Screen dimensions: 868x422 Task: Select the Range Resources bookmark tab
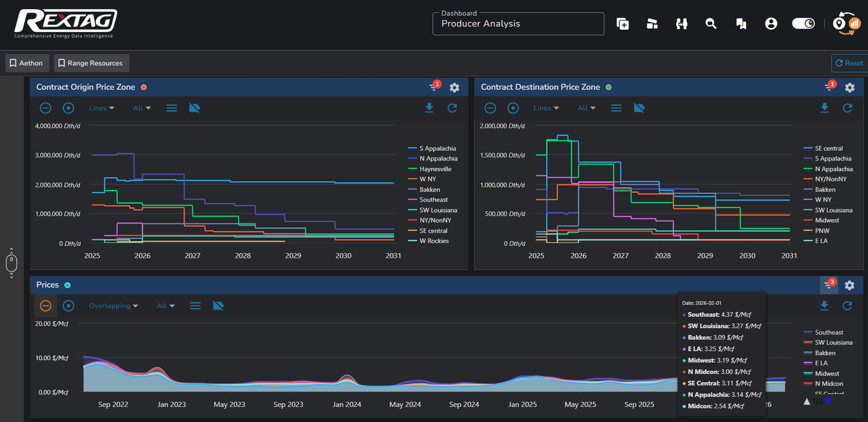tap(92, 63)
